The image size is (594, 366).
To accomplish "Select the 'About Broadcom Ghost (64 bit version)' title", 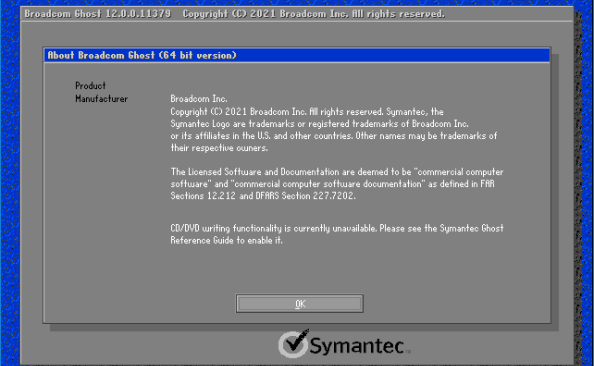I will 142,55.
